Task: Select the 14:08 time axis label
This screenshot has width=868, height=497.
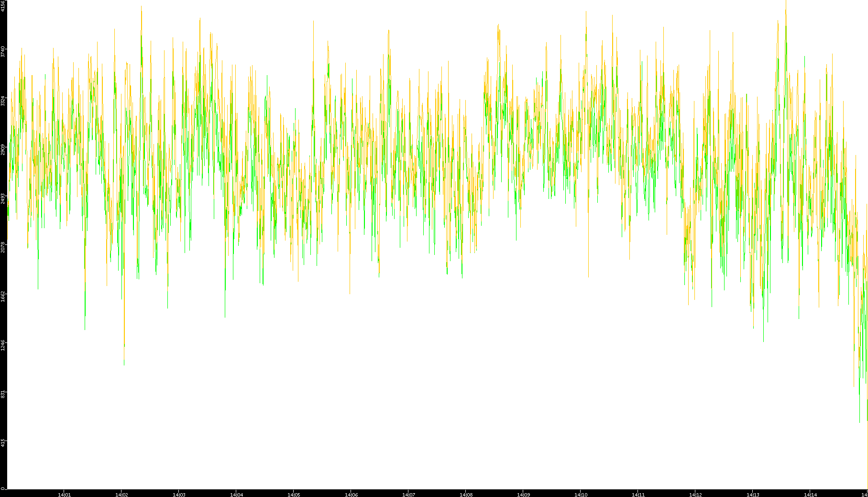Action: click(x=466, y=495)
